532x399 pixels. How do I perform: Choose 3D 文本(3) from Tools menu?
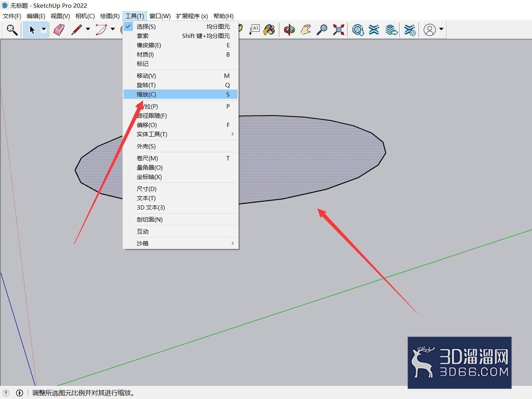point(181,207)
